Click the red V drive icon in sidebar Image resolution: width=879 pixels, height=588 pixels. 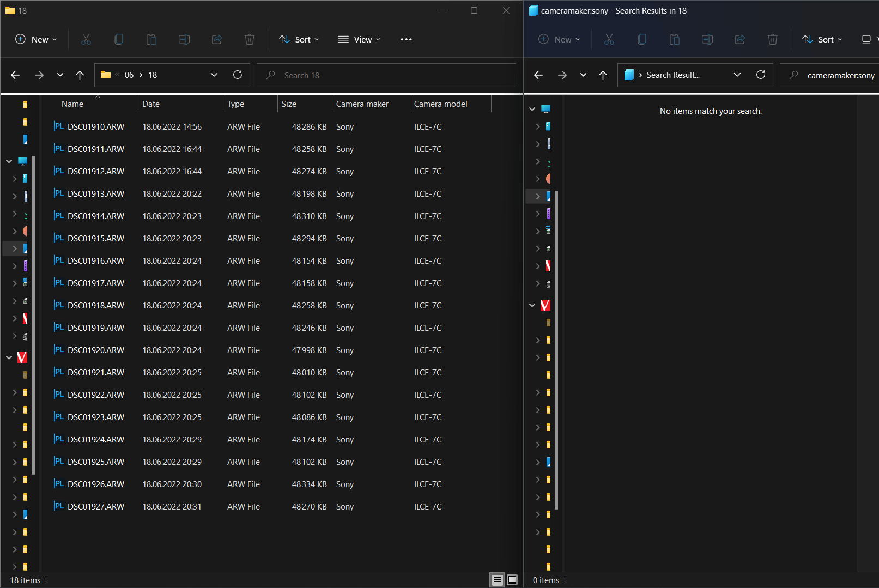click(22, 357)
